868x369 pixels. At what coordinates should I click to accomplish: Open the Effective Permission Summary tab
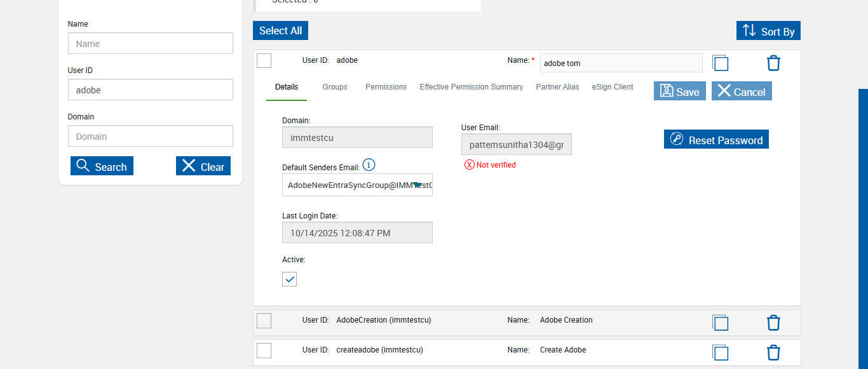click(x=471, y=87)
